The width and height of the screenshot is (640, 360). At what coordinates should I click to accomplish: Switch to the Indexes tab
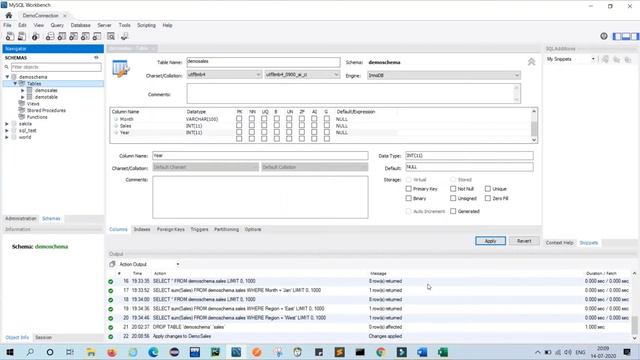pos(142,229)
